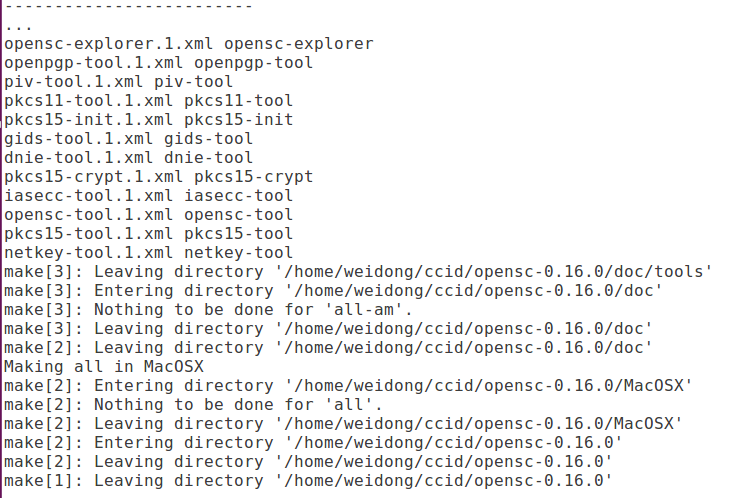Click the opensc-tool.1.xml output line

[x=148, y=215]
